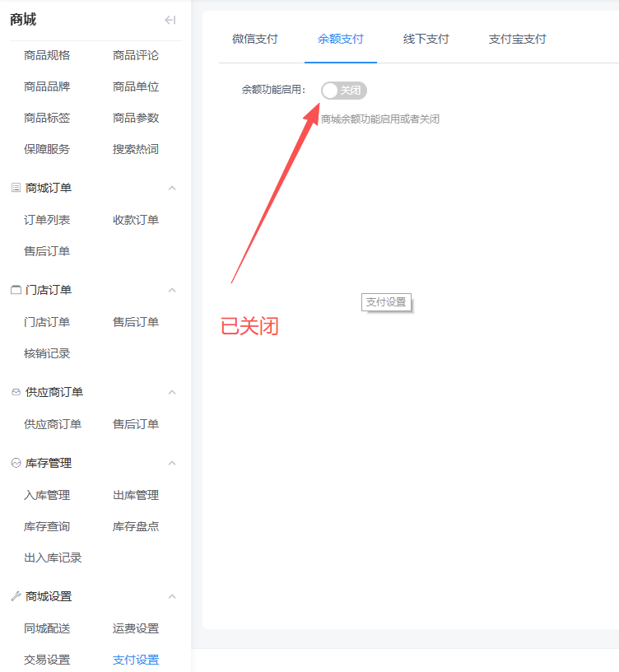The image size is (619, 672).
Task: Click the 余额功能启用 label
Action: tap(273, 90)
